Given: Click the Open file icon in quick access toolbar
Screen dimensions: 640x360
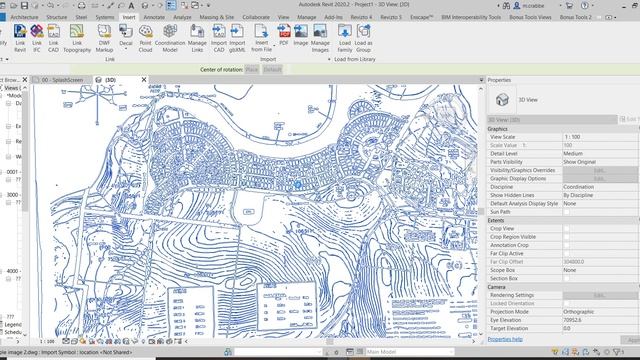Looking at the screenshot, I should [x=13, y=6].
